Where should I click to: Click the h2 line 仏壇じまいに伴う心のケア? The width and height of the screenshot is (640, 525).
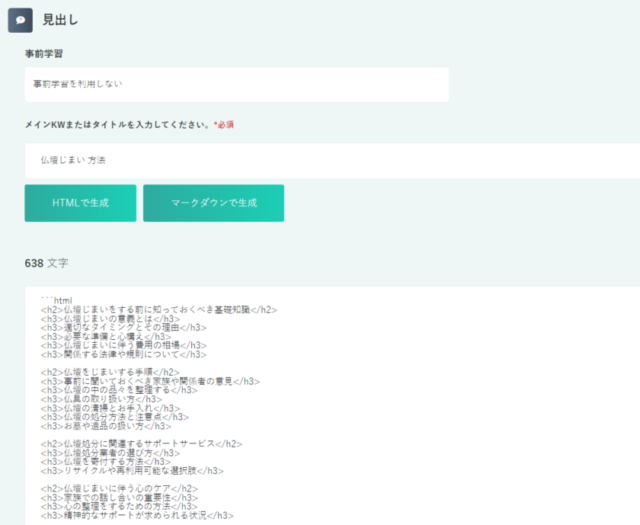119,489
